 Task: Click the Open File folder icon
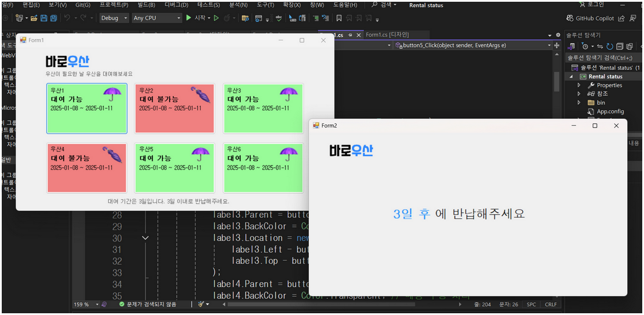tap(34, 18)
